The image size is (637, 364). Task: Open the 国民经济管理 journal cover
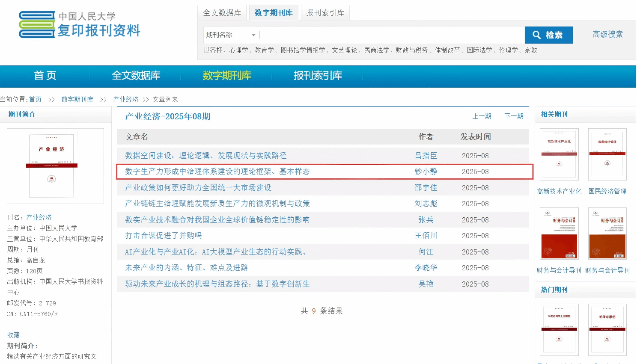607,154
